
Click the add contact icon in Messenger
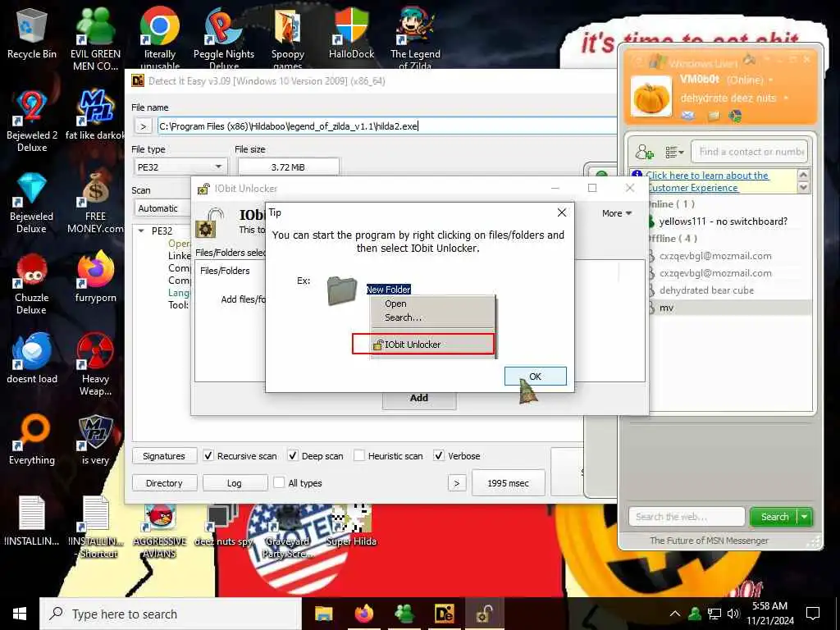[644, 152]
